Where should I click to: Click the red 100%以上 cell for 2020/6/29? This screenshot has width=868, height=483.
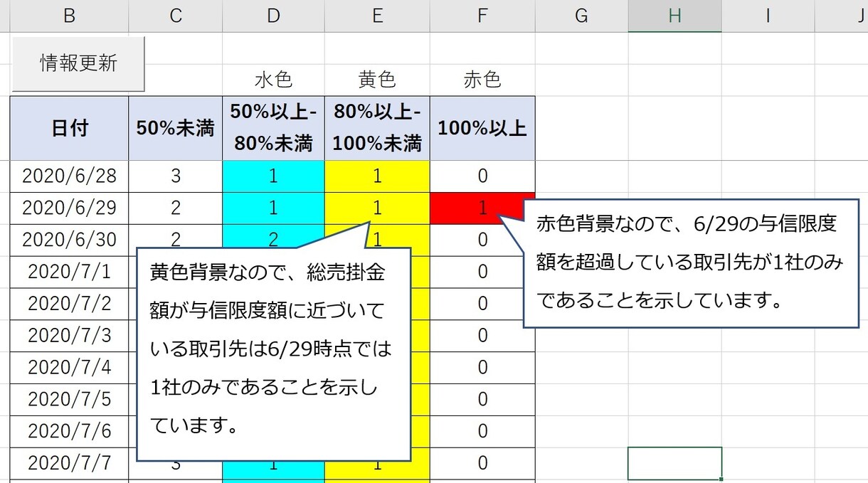point(482,208)
